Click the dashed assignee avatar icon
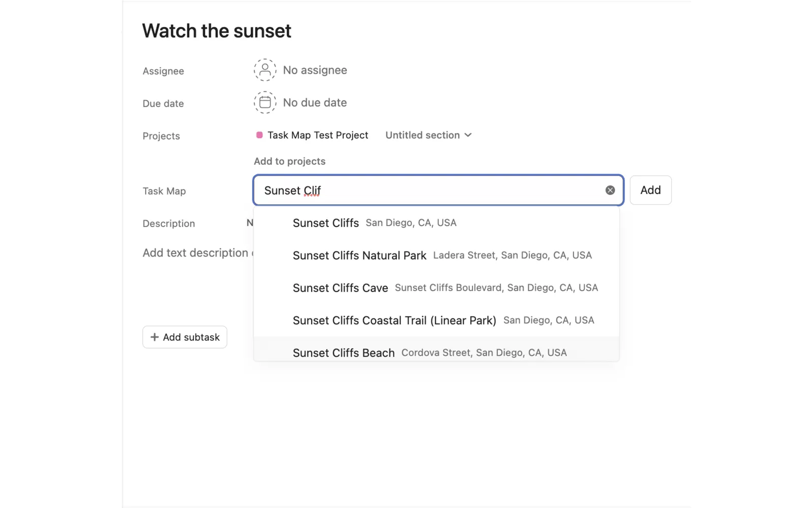 tap(265, 70)
